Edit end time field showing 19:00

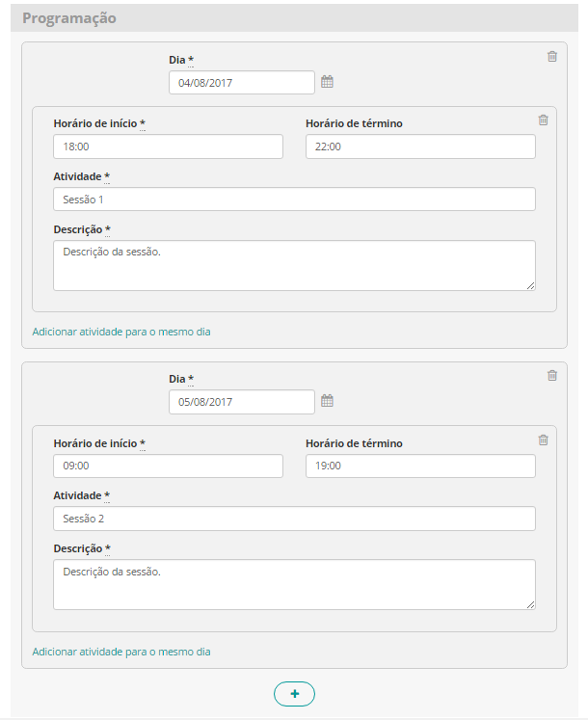[420, 466]
